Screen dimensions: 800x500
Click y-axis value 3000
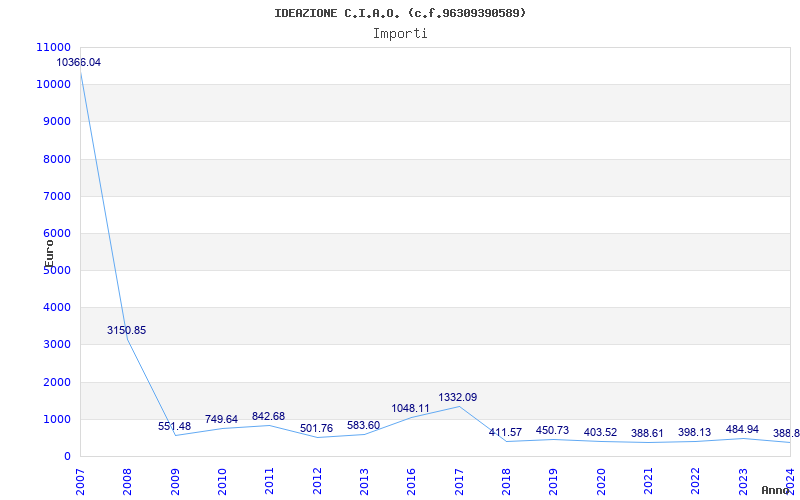[x=57, y=345]
